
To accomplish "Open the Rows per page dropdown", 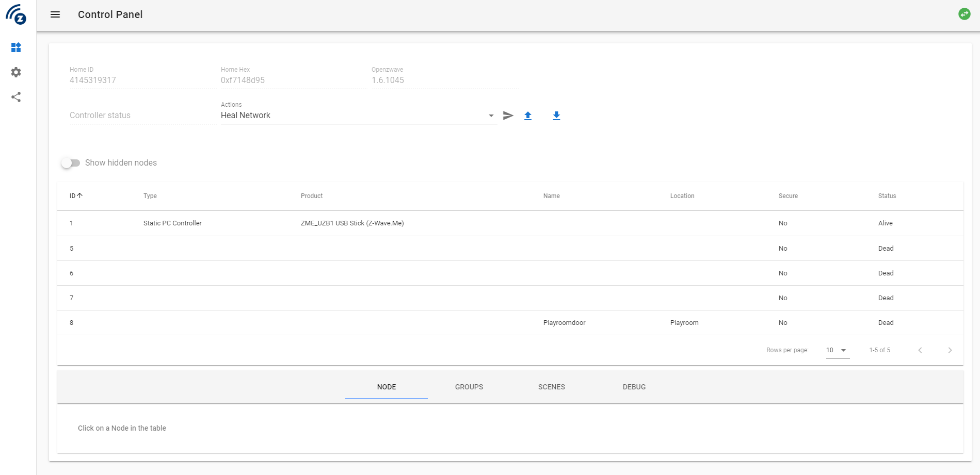I will click(x=837, y=350).
